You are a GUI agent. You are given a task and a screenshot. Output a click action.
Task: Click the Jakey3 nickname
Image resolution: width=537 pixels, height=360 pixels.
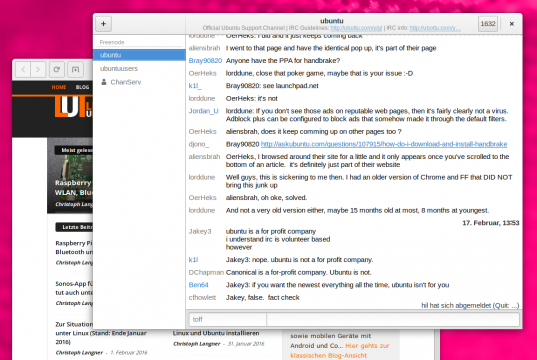click(x=200, y=232)
